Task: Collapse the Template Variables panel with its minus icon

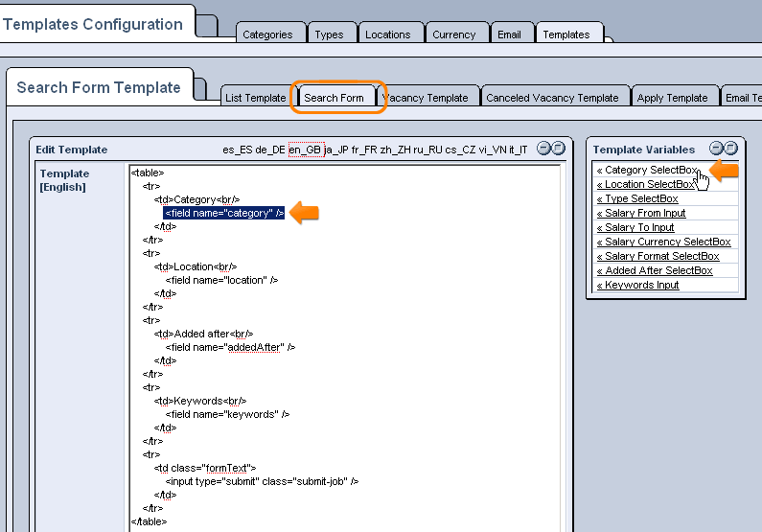Action: click(716, 149)
